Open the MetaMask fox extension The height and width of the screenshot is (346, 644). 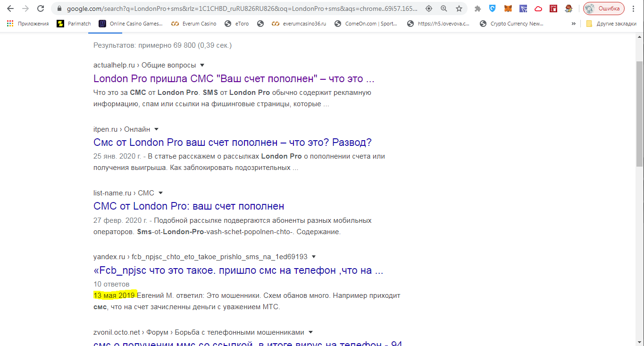point(508,8)
